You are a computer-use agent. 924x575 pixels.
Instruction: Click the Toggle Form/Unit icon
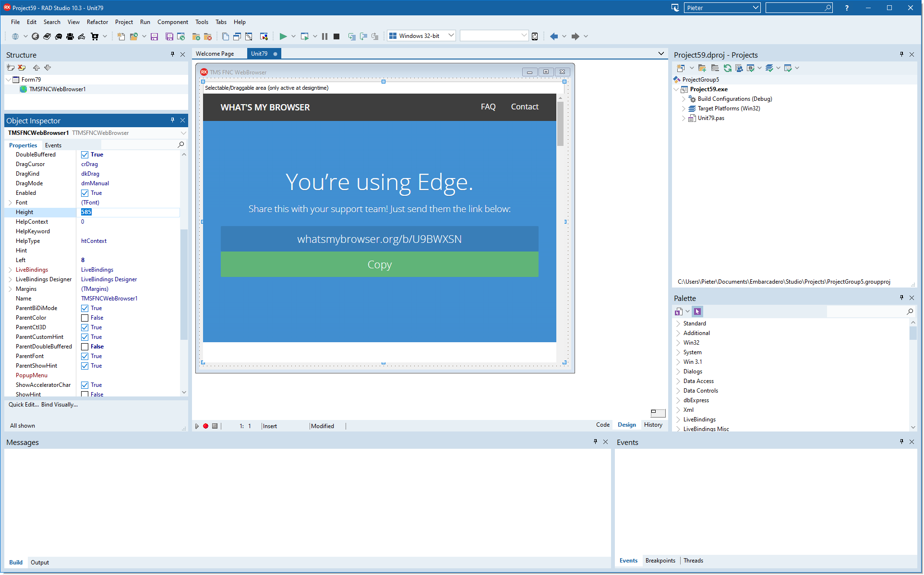point(249,36)
